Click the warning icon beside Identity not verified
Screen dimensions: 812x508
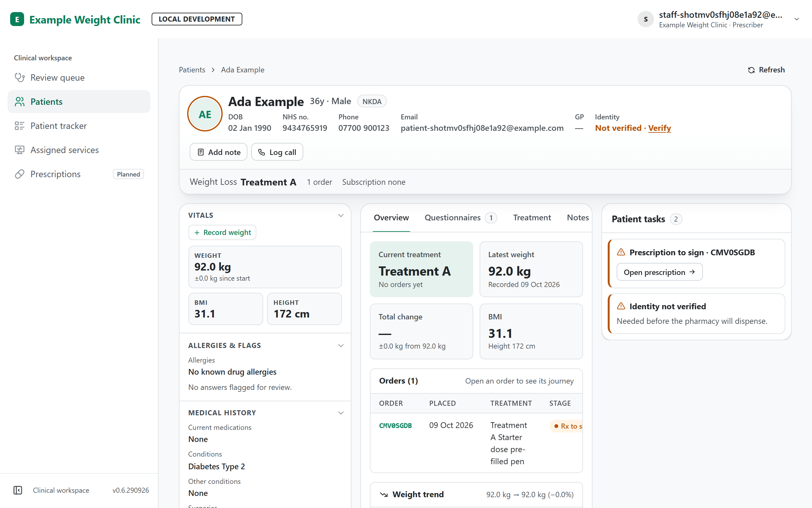[x=621, y=306]
